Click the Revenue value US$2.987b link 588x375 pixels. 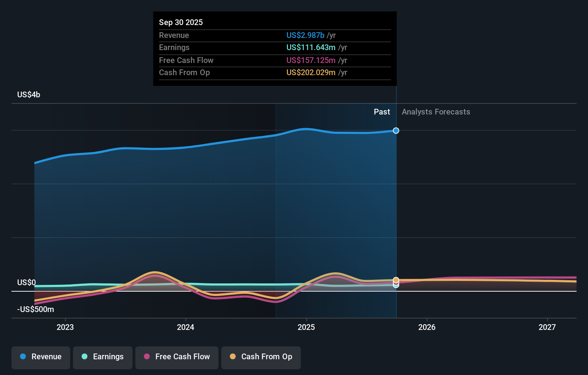305,35
